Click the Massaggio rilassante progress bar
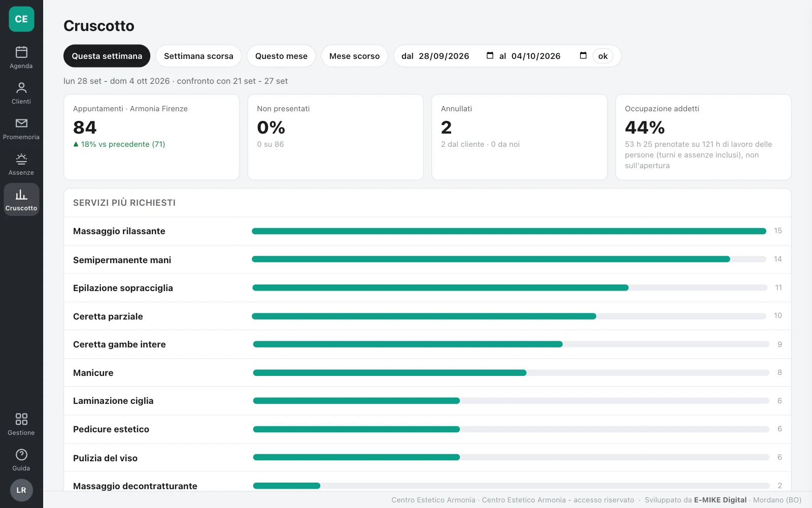The height and width of the screenshot is (508, 812). (x=509, y=231)
